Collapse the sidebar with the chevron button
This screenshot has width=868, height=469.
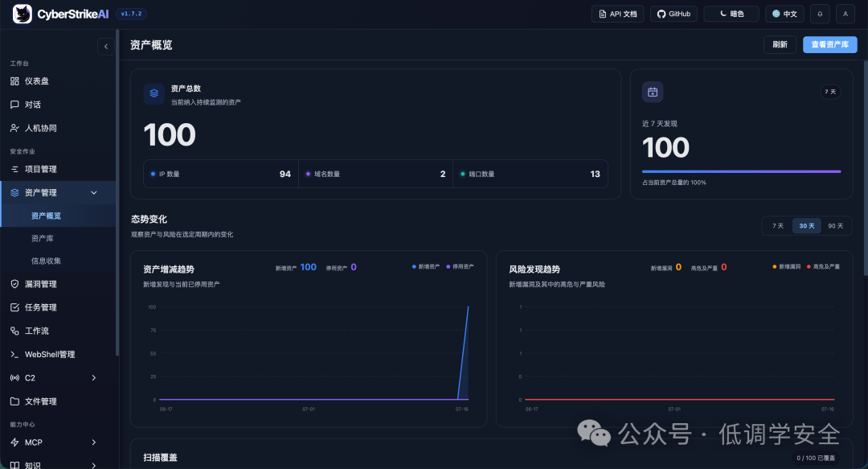tap(106, 47)
